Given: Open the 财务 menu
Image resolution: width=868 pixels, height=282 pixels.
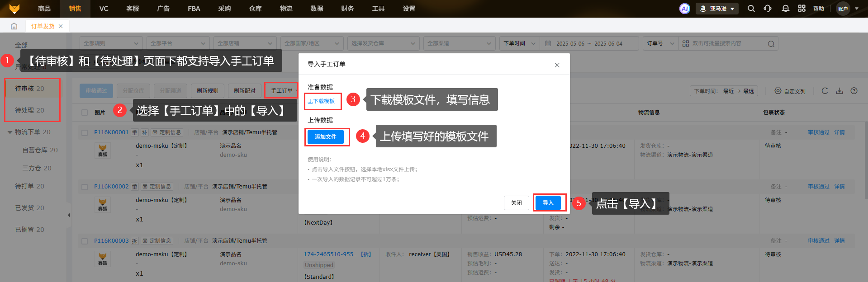Looking at the screenshot, I should pos(347,9).
